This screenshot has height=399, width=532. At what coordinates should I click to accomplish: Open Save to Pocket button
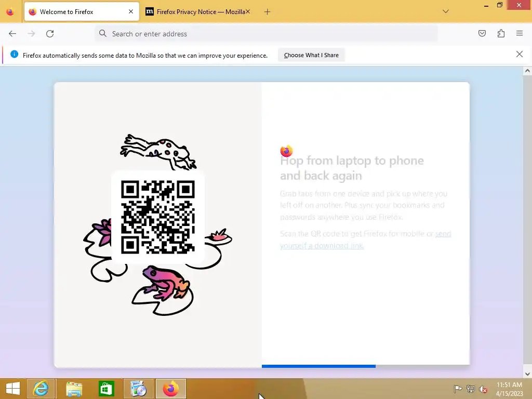pyautogui.click(x=482, y=33)
